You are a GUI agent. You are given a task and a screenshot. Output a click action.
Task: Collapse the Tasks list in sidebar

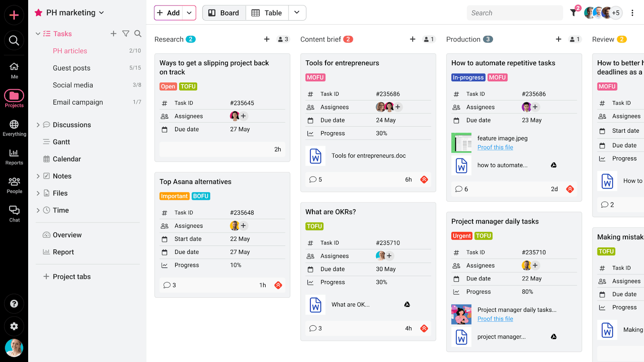(37, 34)
